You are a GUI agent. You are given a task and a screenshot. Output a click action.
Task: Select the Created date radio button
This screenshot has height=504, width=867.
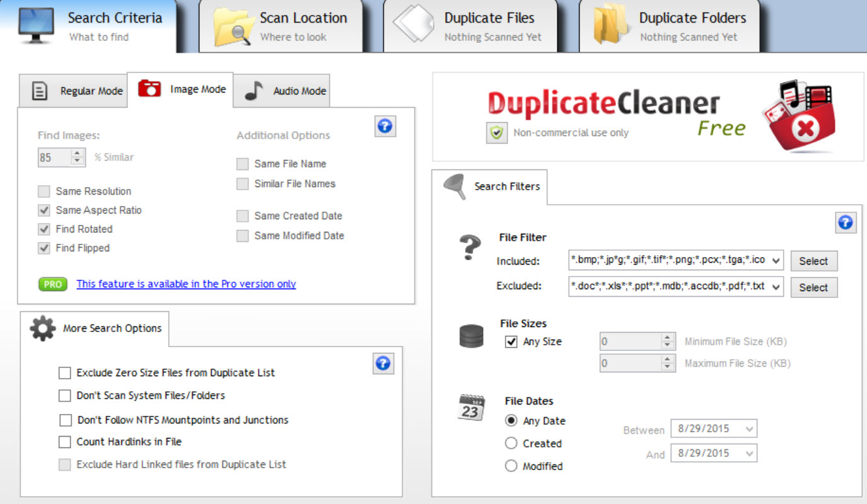[511, 444]
